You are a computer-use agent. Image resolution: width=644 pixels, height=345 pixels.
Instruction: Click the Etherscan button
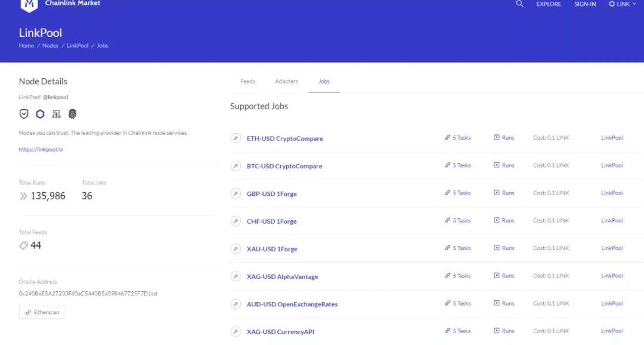[42, 312]
